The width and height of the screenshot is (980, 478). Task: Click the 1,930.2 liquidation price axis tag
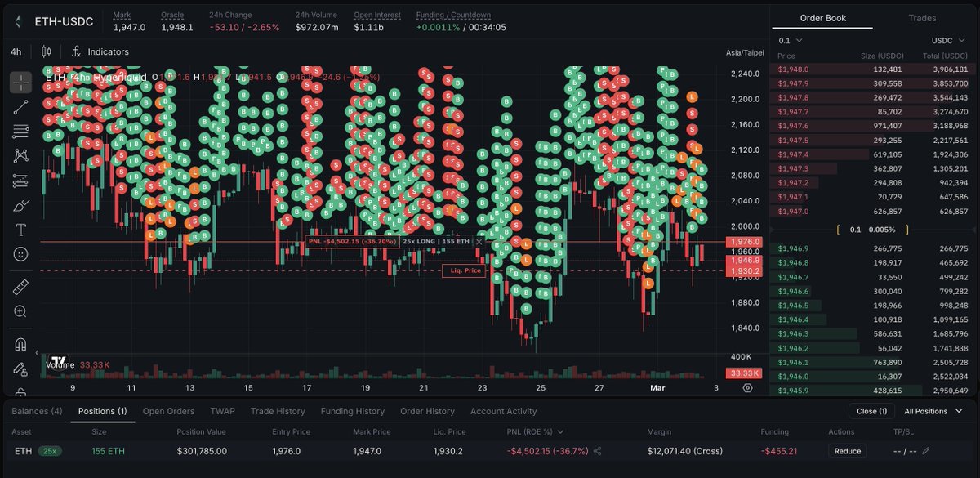click(743, 270)
